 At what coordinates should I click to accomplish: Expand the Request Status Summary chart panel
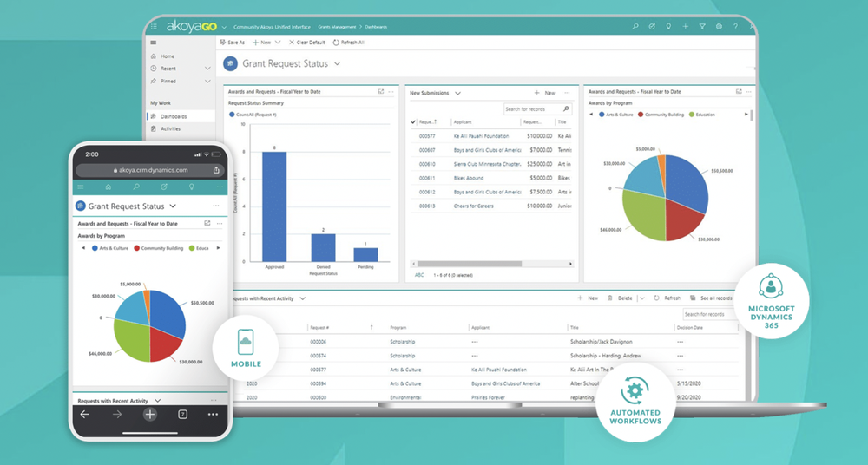(381, 92)
